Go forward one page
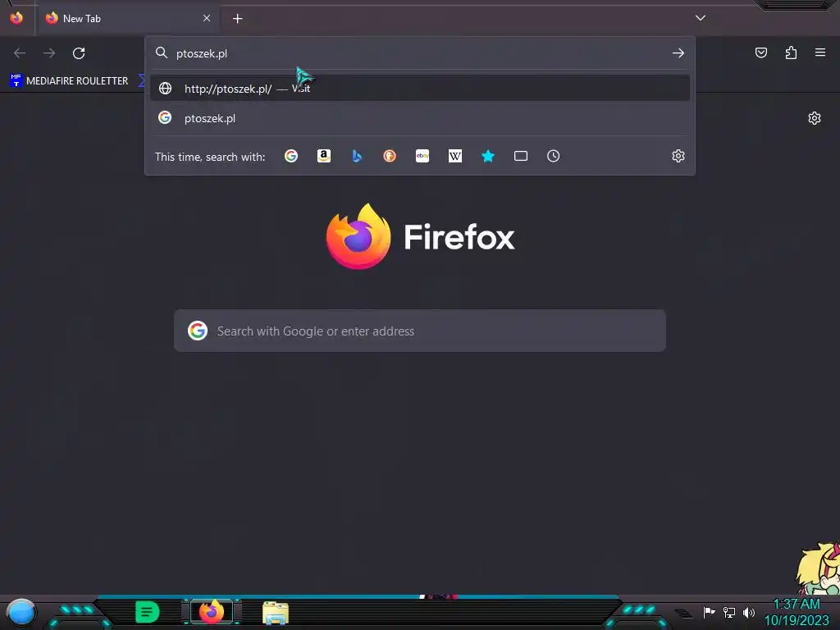The image size is (840, 630). point(49,53)
